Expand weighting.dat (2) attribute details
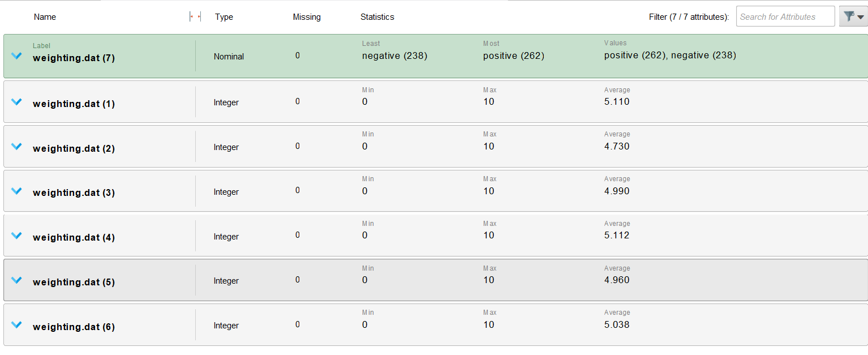This screenshot has width=868, height=355. pos(16,146)
